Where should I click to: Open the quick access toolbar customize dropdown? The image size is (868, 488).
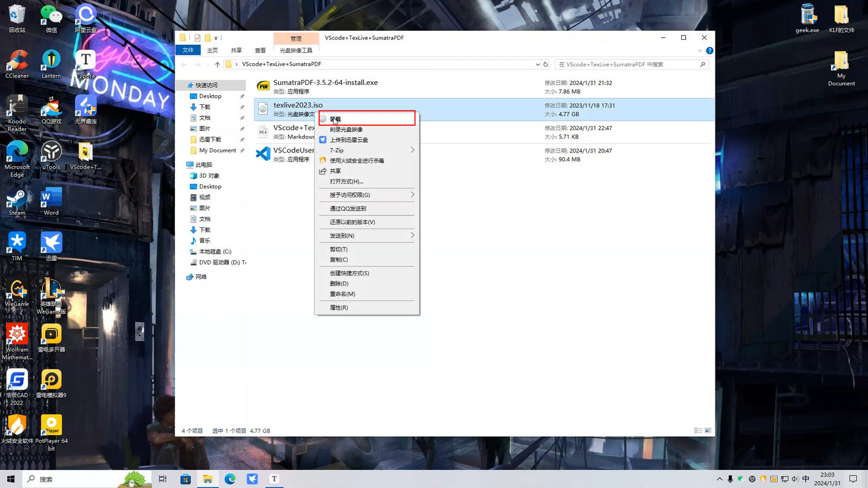(x=216, y=38)
